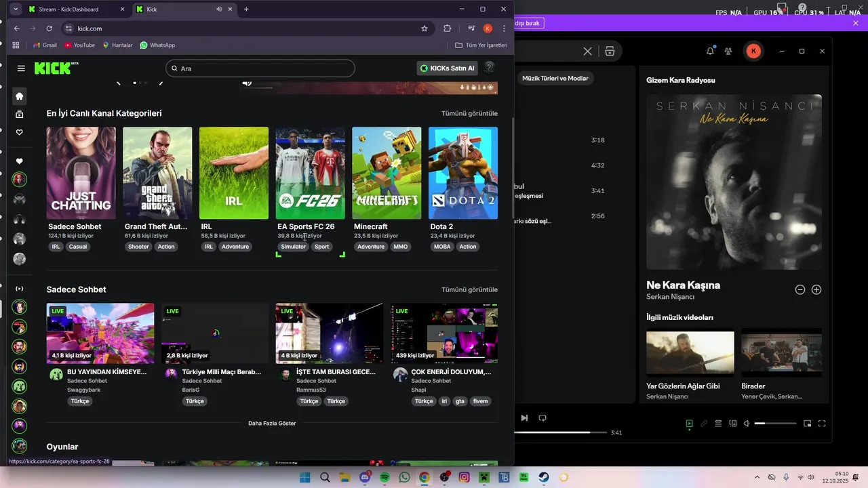Enter Spotify full screen mode
The height and width of the screenshot is (488, 868).
coord(822,424)
